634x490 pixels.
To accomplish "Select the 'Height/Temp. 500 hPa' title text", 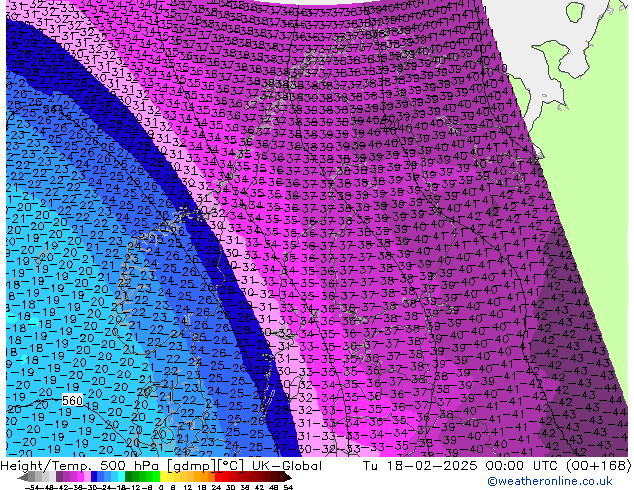I will pyautogui.click(x=81, y=466).
